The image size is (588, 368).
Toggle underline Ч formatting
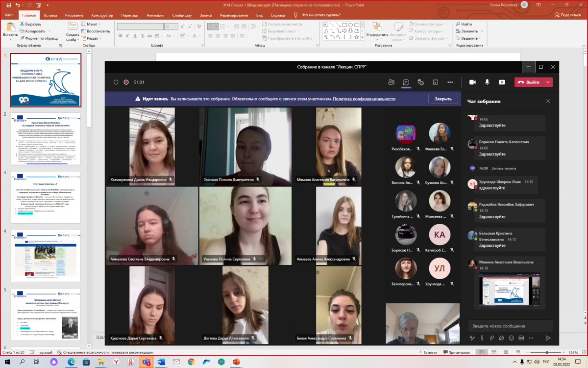coord(134,36)
